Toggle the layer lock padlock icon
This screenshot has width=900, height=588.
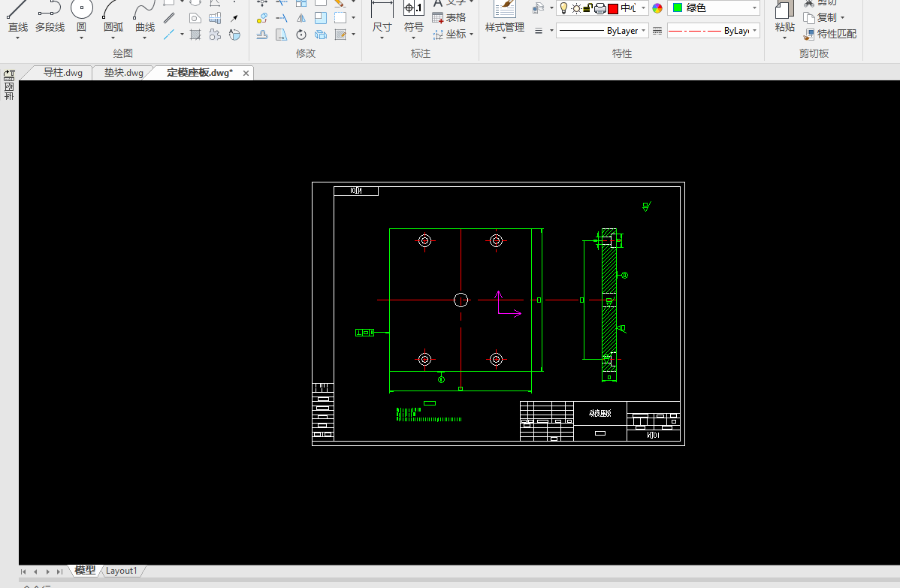point(588,8)
